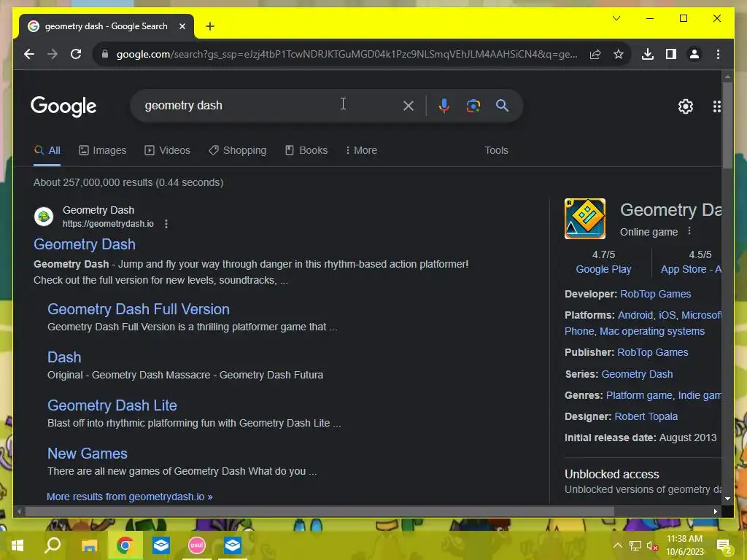Screen dimensions: 747x560
Task: Open Windows taskbar search
Action: tap(53, 545)
